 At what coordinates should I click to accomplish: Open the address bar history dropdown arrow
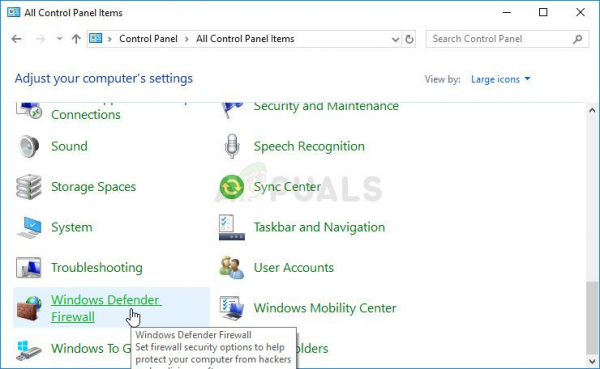coord(396,39)
